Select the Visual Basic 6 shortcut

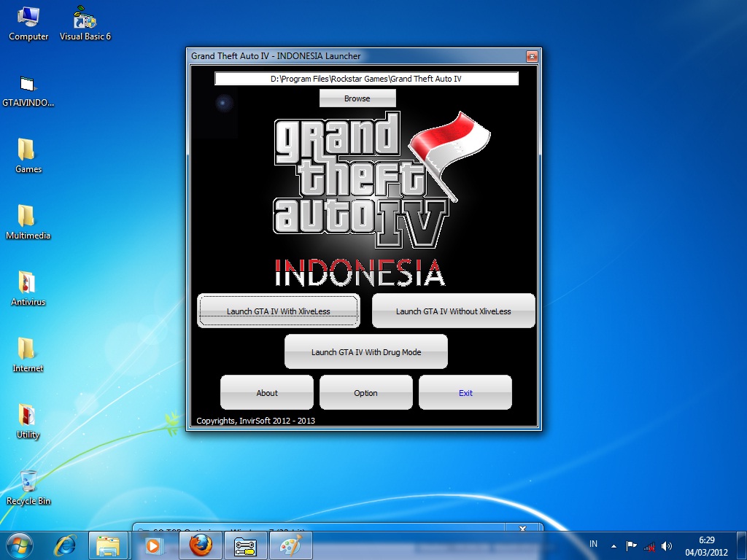click(85, 23)
